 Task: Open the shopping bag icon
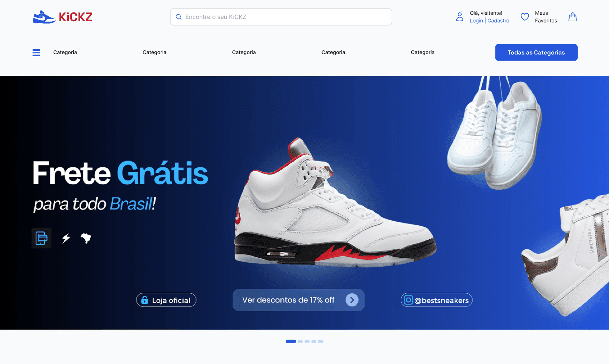point(572,17)
